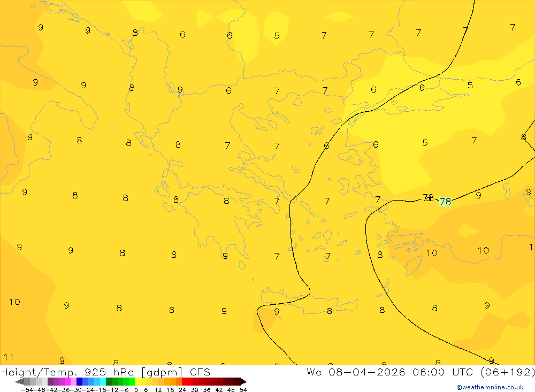Click the 0 legend scale label
Viewport: 535px width, 392px height.
136,390
